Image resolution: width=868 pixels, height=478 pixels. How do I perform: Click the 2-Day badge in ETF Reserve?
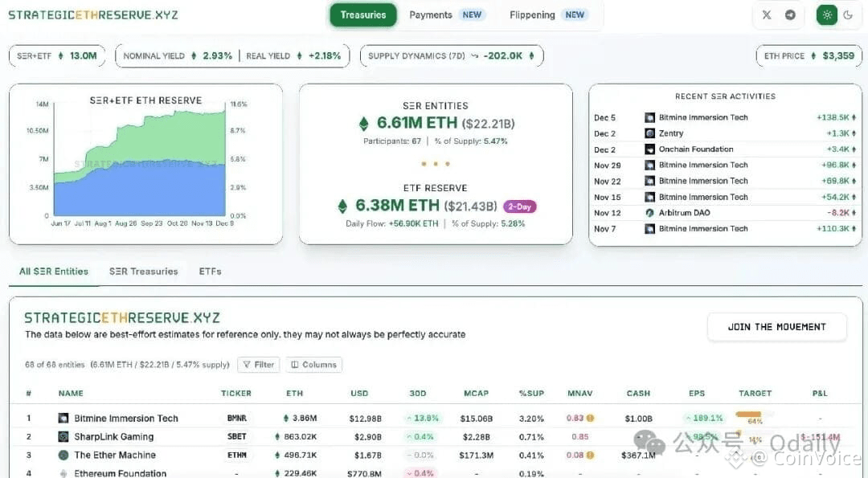click(519, 206)
